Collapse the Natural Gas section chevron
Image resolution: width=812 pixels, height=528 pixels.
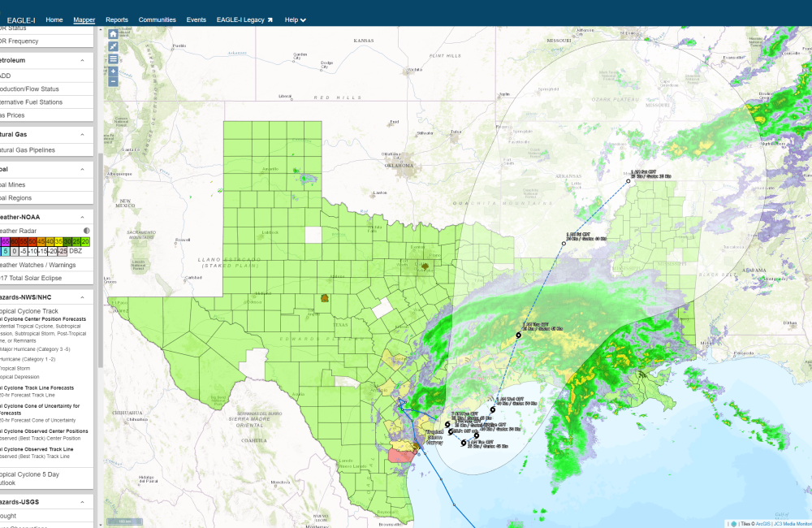pyautogui.click(x=82, y=135)
